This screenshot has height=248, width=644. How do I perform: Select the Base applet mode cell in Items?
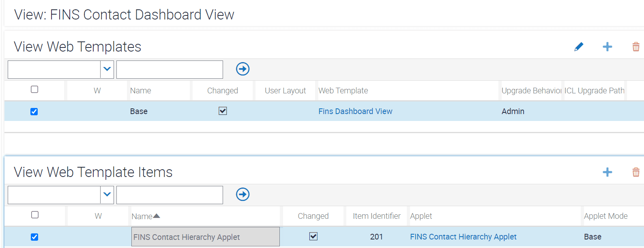click(592, 237)
